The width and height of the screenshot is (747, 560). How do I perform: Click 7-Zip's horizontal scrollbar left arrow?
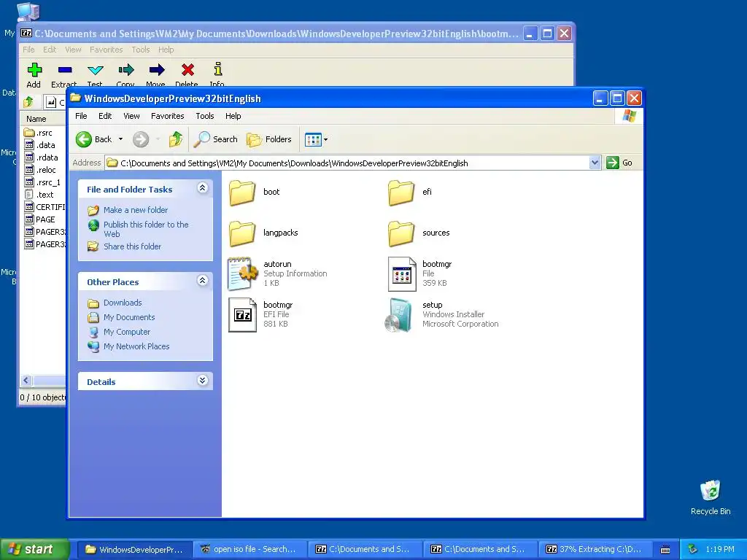click(26, 381)
